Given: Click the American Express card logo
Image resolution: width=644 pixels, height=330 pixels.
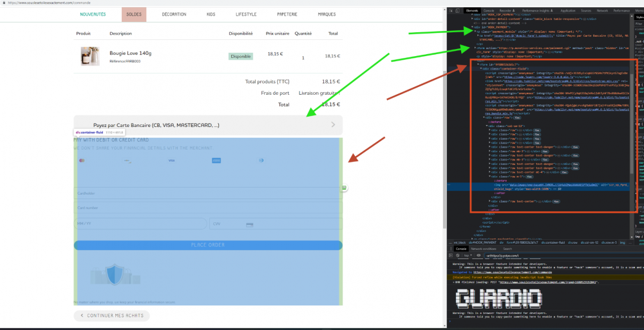Looking at the screenshot, I should [x=216, y=160].
